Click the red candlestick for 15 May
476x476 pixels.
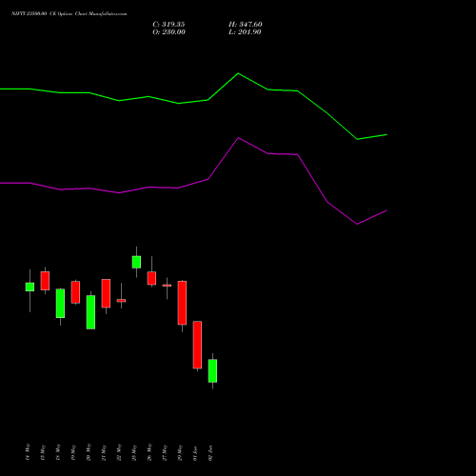pos(45,281)
